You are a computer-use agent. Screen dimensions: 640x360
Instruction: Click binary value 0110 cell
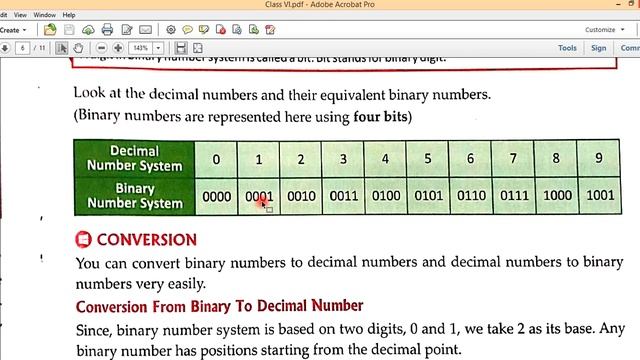pos(471,196)
